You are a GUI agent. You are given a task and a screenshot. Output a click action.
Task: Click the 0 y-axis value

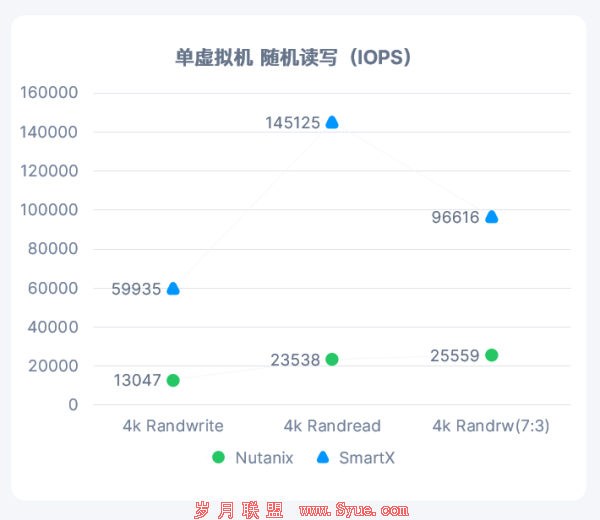pyautogui.click(x=73, y=405)
